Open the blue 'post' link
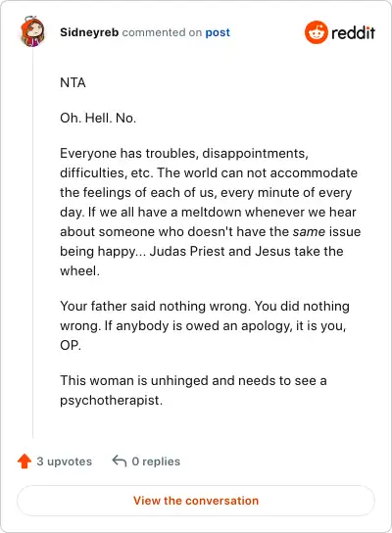The image size is (392, 533). 218,32
